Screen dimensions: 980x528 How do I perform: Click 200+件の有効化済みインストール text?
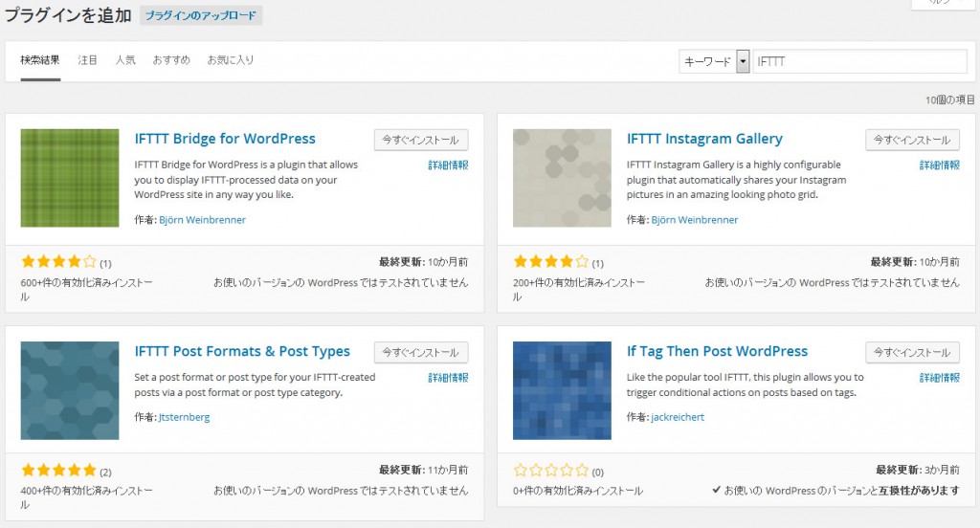(x=579, y=289)
